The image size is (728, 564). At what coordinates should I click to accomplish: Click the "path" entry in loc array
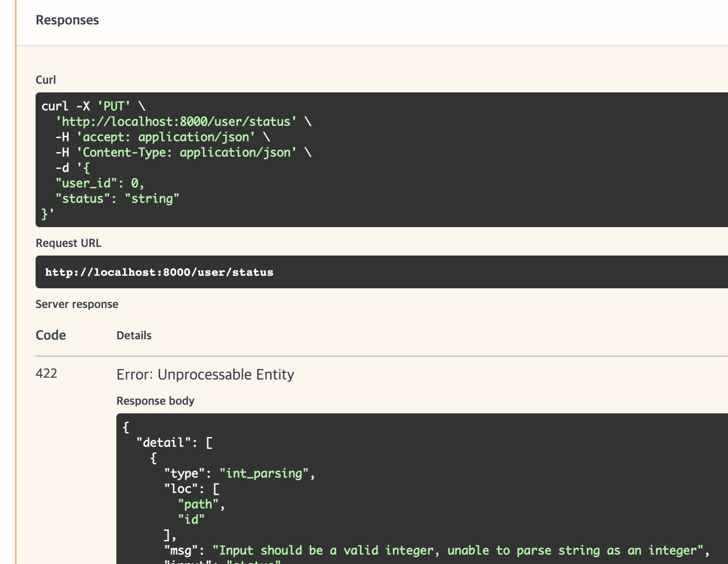pos(201,504)
